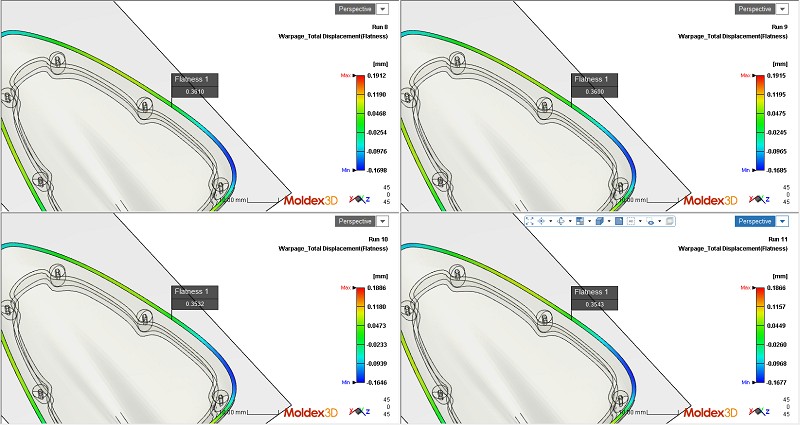800x425 pixels.
Task: Click the color legend bar in the Run 9 pane
Action: point(758,122)
